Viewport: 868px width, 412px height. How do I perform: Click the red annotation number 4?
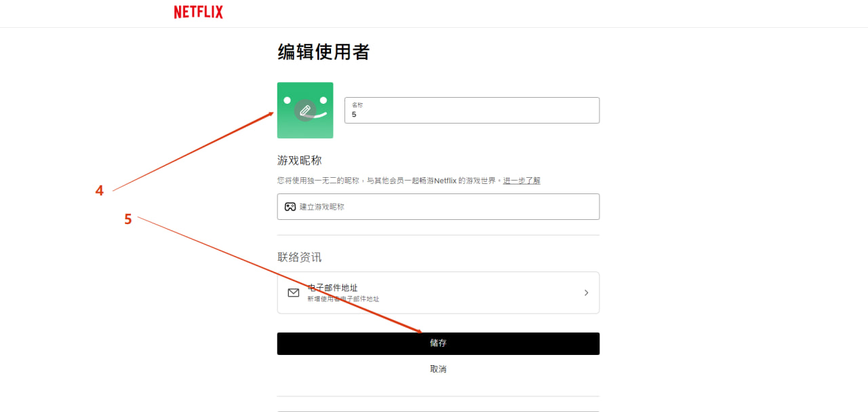[x=100, y=191]
